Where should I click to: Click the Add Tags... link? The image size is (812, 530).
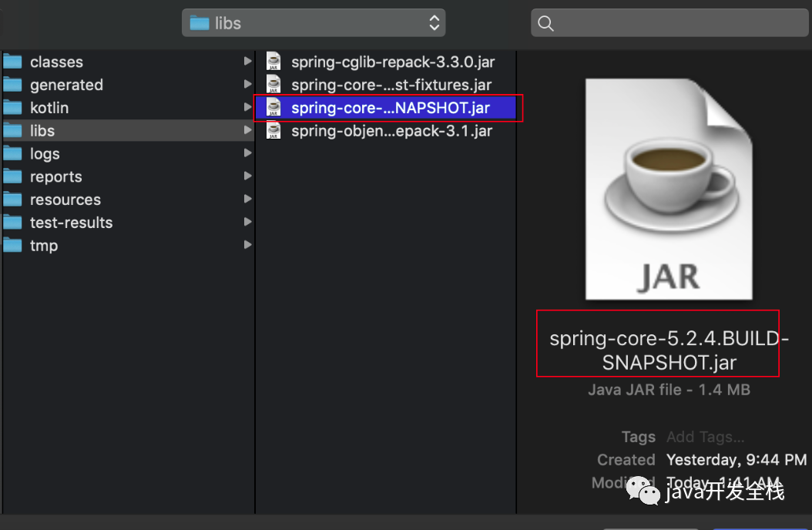(705, 436)
